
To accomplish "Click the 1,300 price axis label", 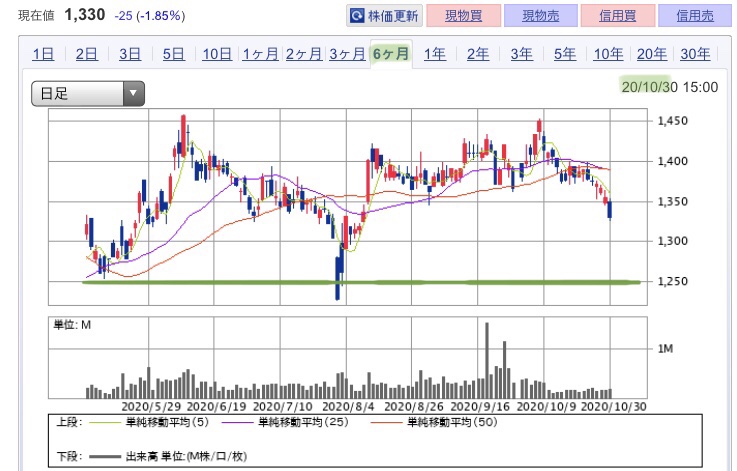I will pyautogui.click(x=673, y=241).
